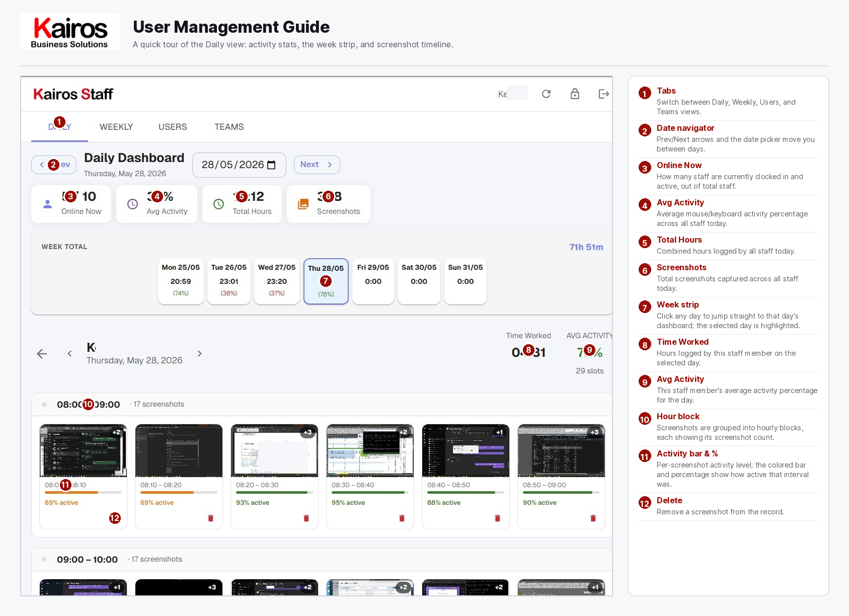The height and width of the screenshot is (616, 849).
Task: Click the 'Hour block' legend heading
Action: click(678, 417)
